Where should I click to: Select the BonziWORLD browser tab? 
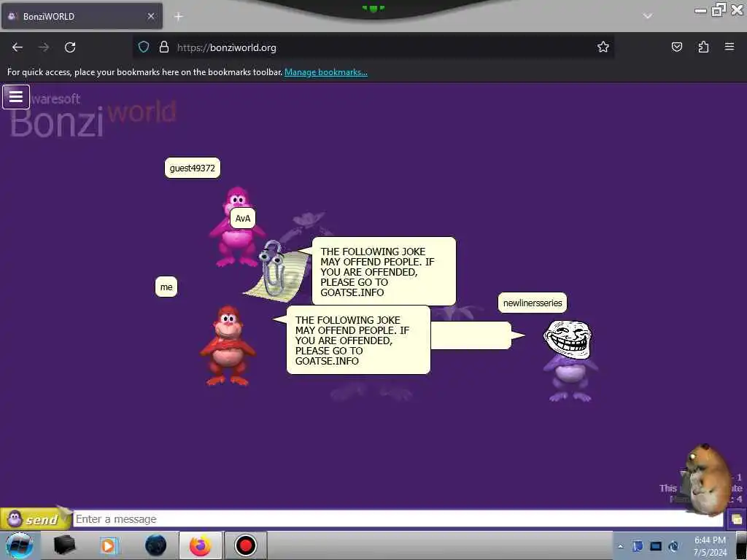(82, 16)
